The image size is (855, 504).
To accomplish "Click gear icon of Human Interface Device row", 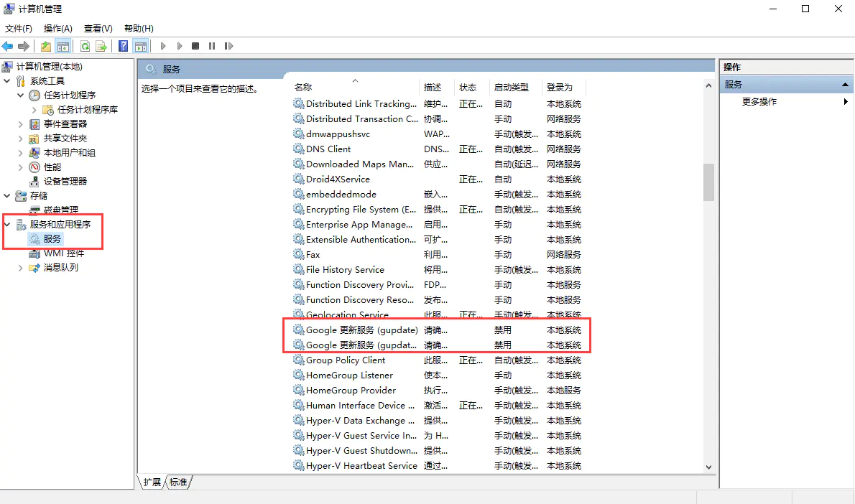I will (298, 405).
